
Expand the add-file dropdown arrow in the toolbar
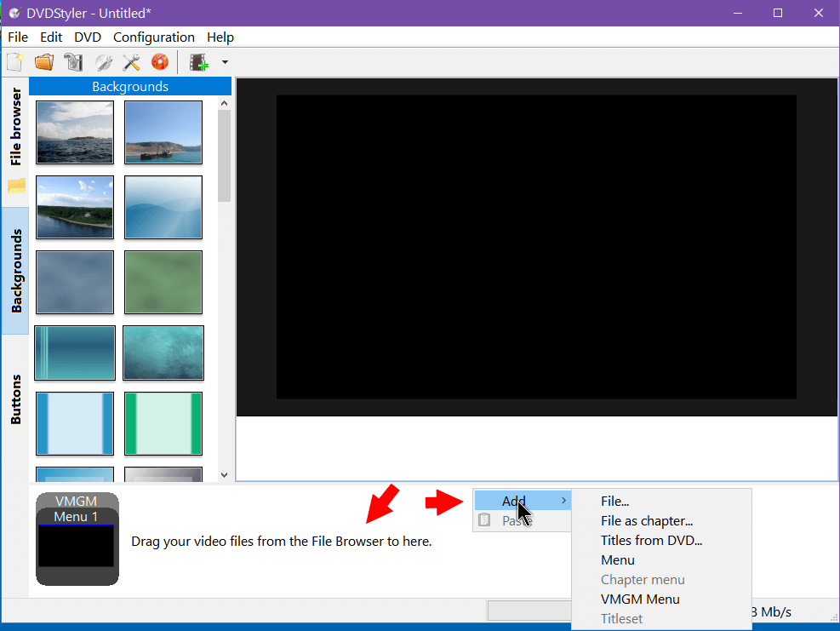tap(225, 62)
